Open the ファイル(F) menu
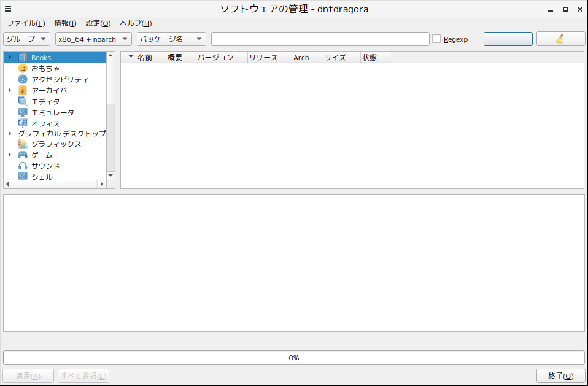Screen dimensions: 588x386 pos(26,23)
